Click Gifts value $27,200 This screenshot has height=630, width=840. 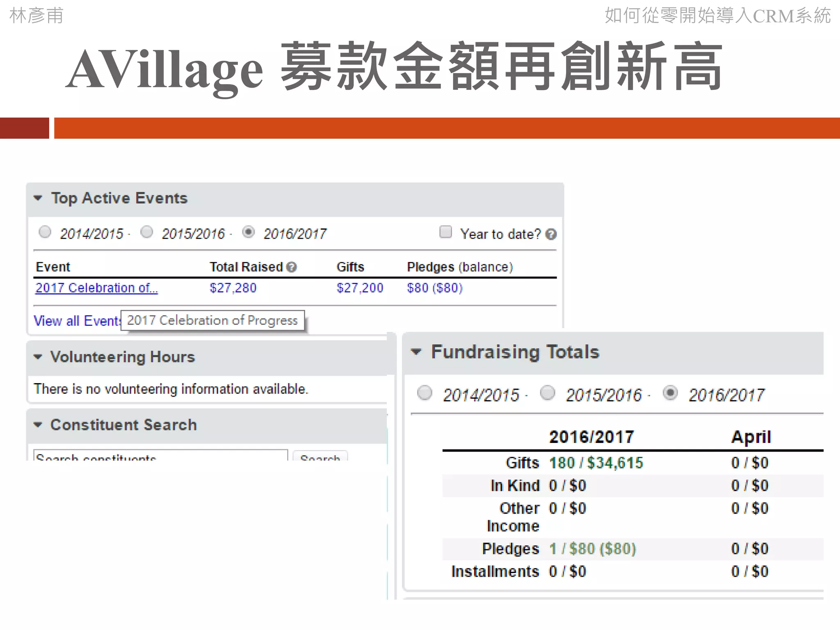(360, 288)
